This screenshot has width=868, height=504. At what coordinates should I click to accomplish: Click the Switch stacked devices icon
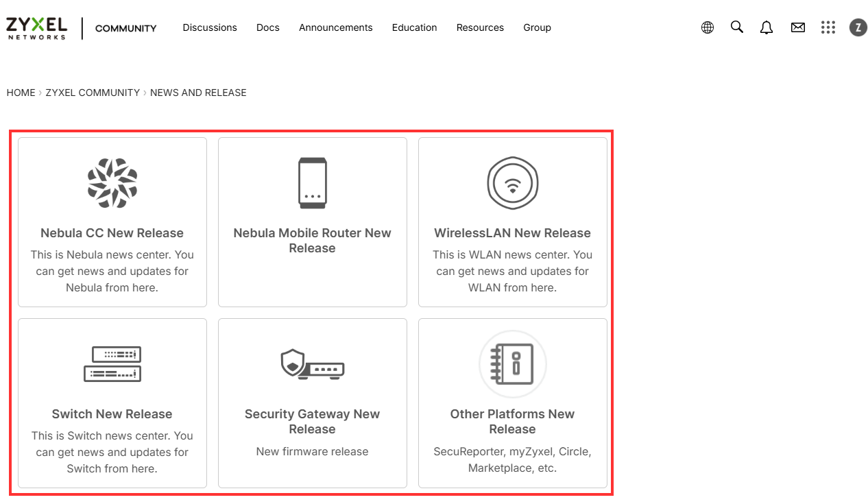[112, 364]
